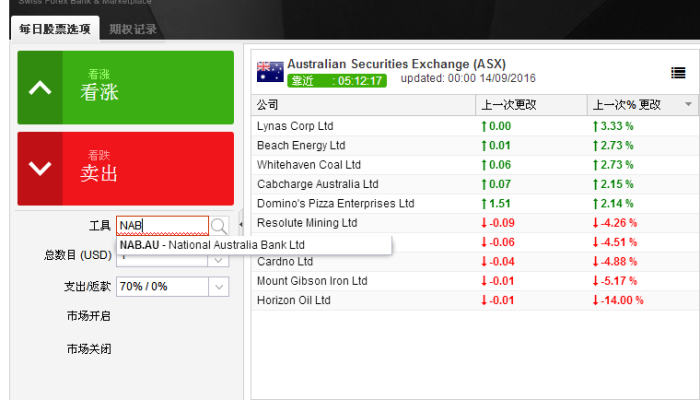Open the 每日股票选项 tab

tap(55, 29)
